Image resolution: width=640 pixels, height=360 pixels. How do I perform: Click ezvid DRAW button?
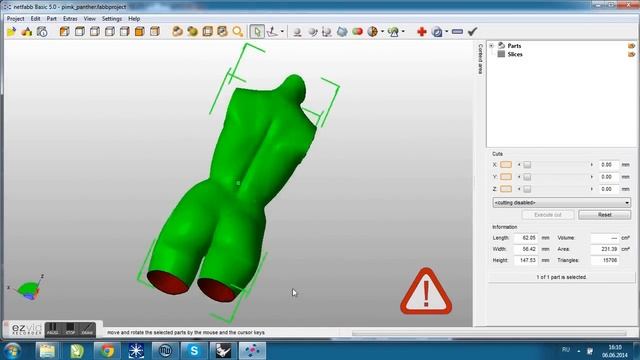tap(87, 329)
